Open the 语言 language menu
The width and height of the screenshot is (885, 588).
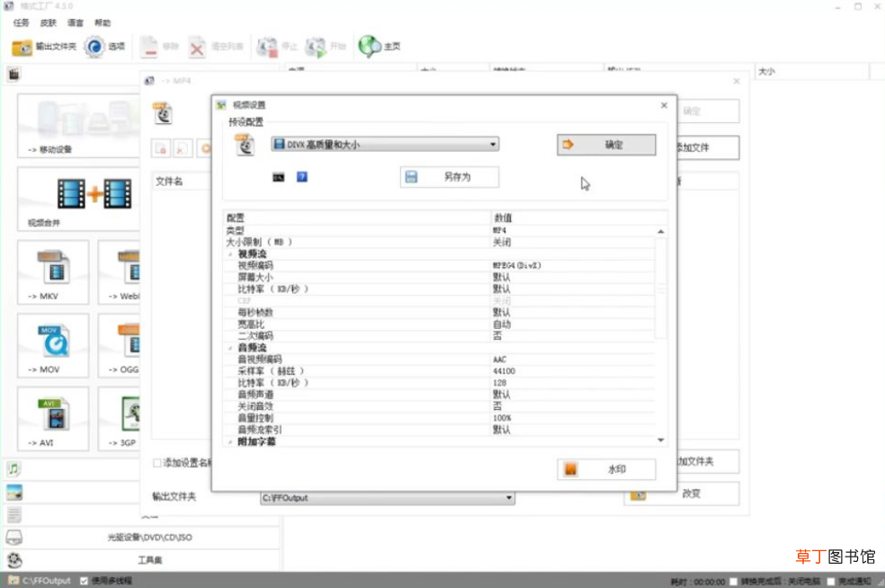[x=76, y=22]
